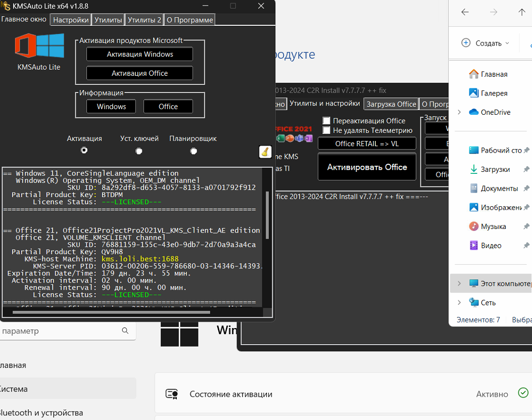Open Downloads arrow icon in Explorer sidebar

tap(473, 169)
